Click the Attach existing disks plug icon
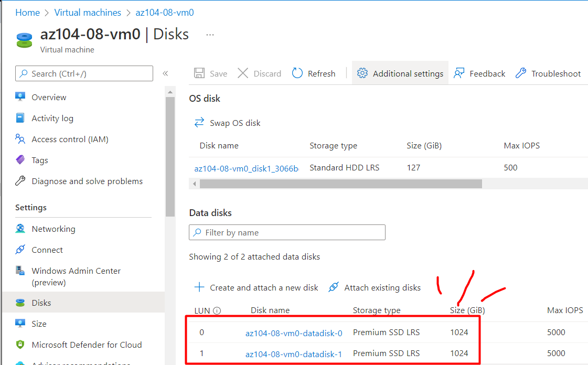Viewport: 588px width, 365px height. pos(334,287)
